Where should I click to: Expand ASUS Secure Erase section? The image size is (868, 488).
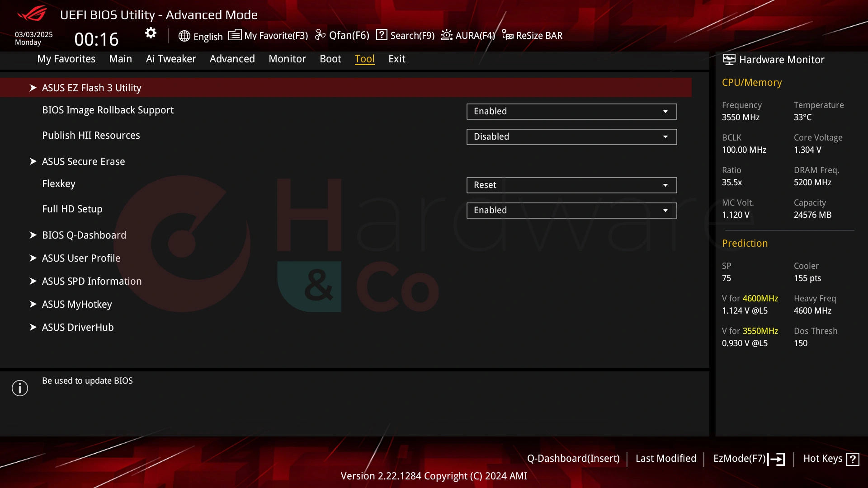click(x=84, y=161)
